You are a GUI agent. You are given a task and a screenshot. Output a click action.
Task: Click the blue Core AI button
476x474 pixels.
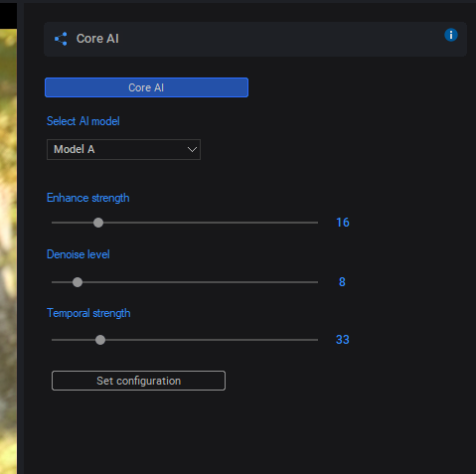coord(146,87)
